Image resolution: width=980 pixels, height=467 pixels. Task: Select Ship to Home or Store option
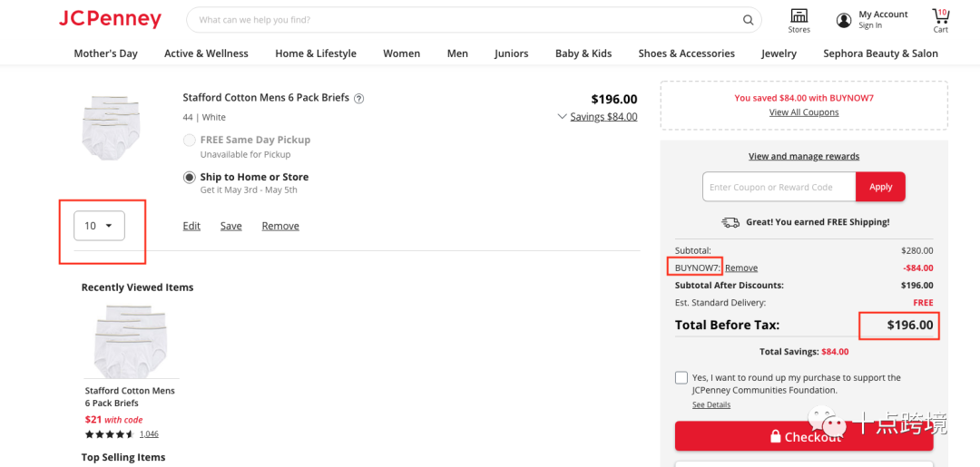(x=189, y=178)
